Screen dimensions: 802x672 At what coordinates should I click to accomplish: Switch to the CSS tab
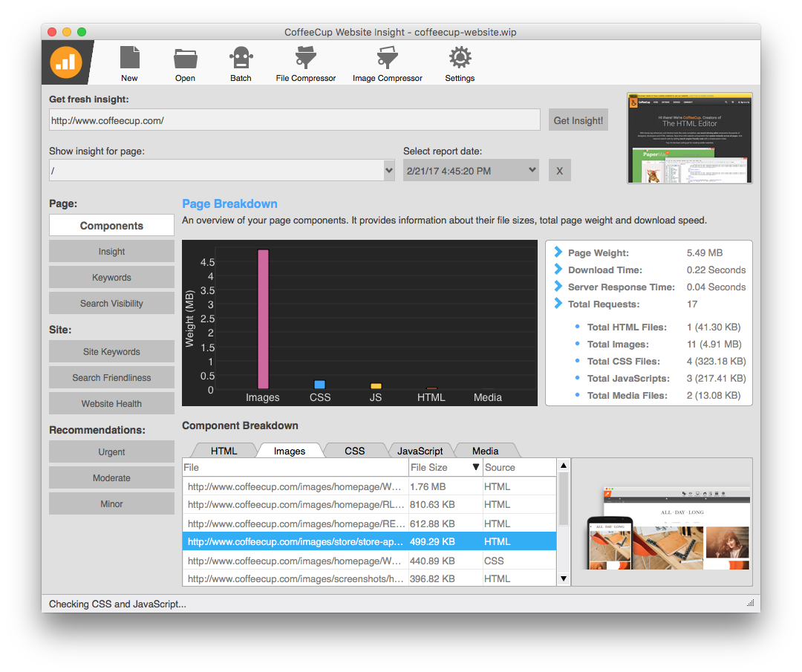[x=354, y=451]
